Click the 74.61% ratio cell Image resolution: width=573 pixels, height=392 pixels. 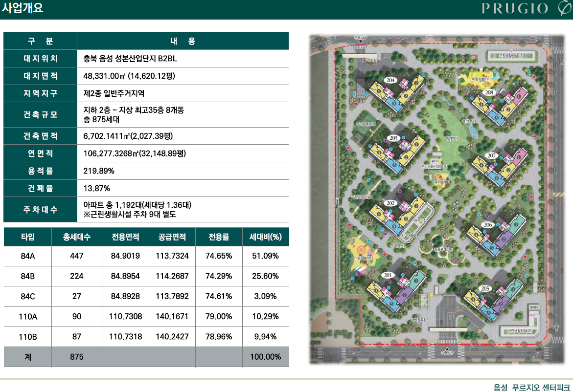click(219, 296)
